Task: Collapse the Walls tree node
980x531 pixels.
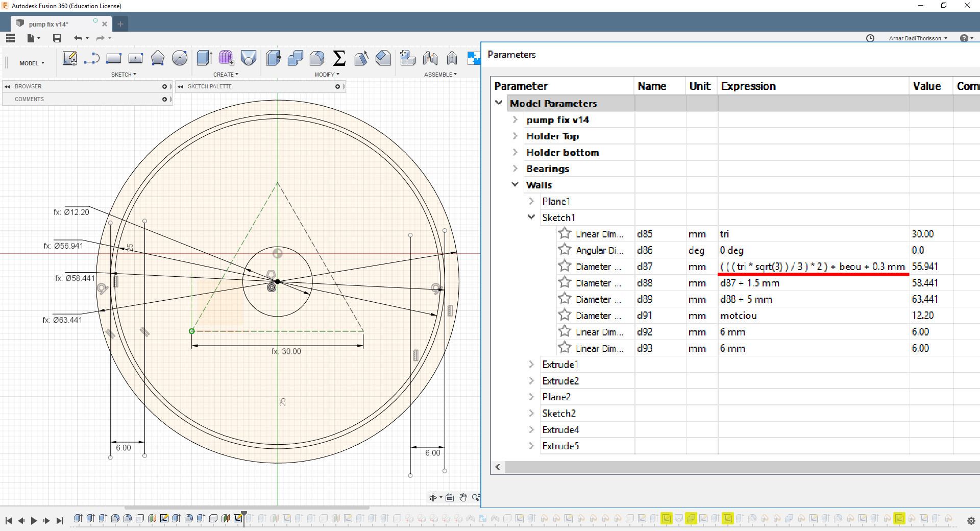Action: tap(515, 185)
